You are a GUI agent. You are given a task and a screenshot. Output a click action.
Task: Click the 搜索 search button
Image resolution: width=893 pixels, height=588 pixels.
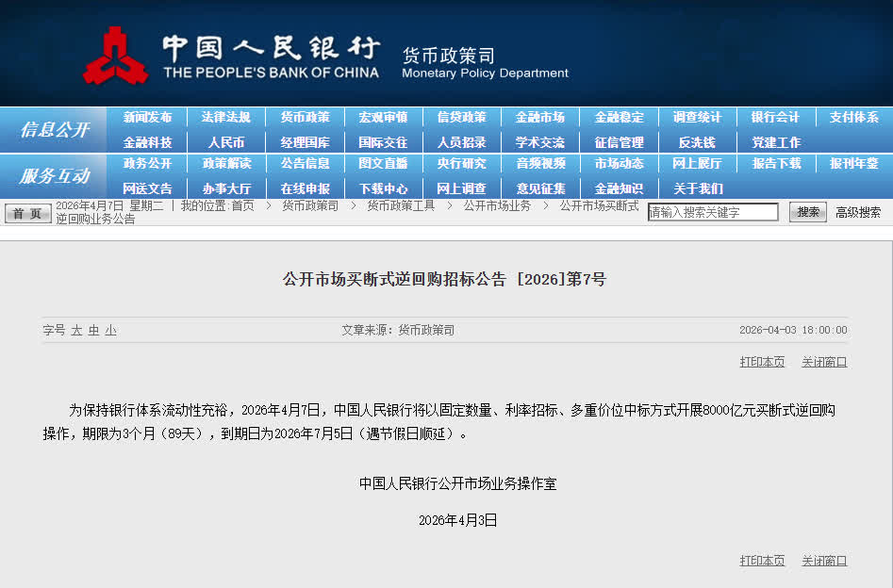(x=807, y=212)
